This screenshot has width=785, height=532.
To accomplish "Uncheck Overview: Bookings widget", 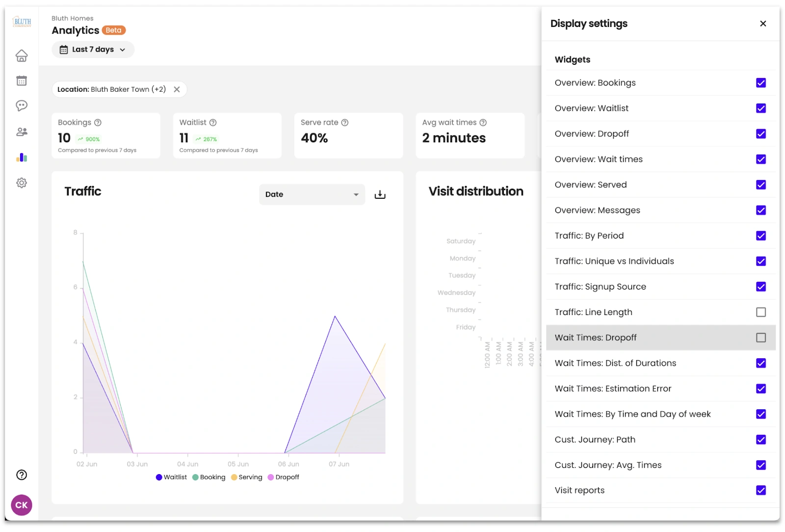I will tap(761, 83).
